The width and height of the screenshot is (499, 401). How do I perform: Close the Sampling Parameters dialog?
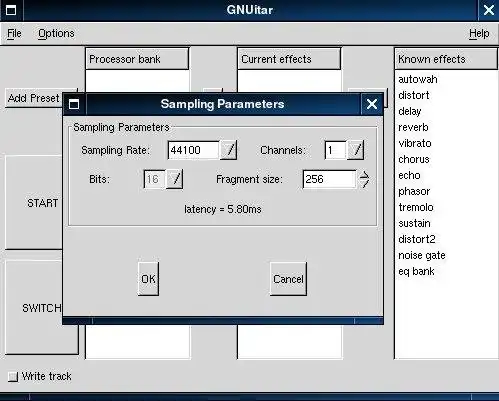(372, 104)
